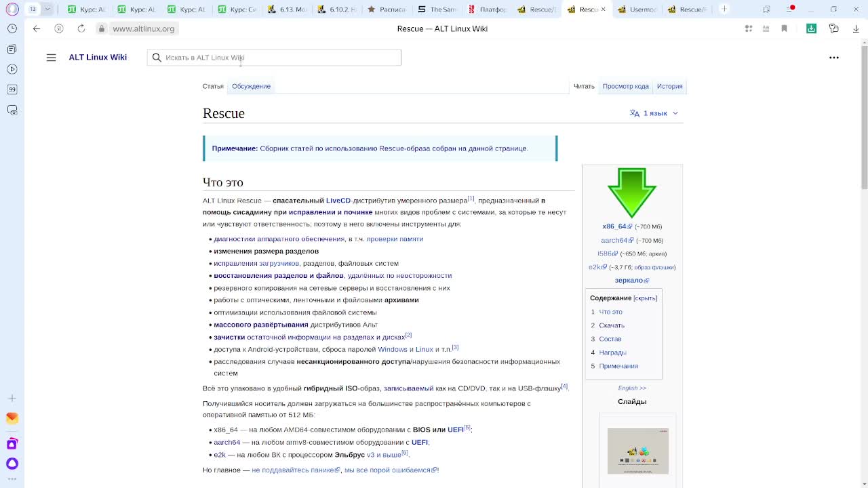Open the wiki three-dots personal menu
The height and width of the screenshot is (488, 868).
tap(834, 58)
